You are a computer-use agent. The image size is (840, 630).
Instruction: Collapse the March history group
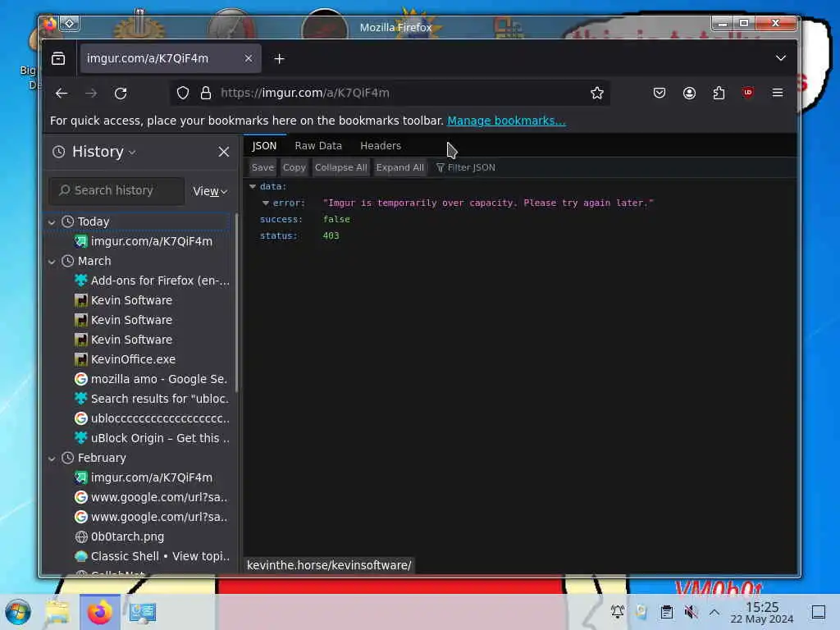pyautogui.click(x=52, y=262)
